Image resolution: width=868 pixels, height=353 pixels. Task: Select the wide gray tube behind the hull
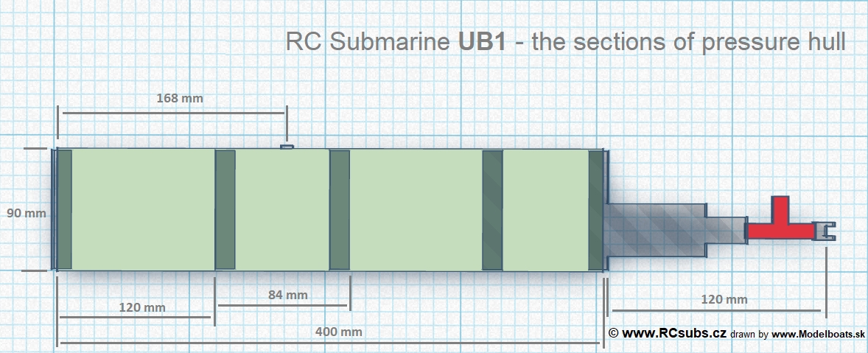click(x=654, y=230)
